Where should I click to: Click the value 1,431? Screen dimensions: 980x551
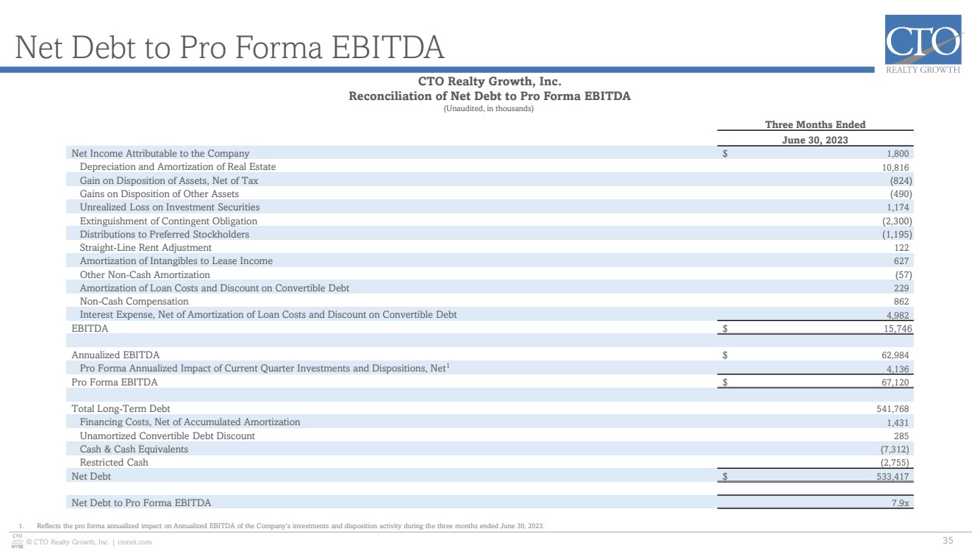898,422
